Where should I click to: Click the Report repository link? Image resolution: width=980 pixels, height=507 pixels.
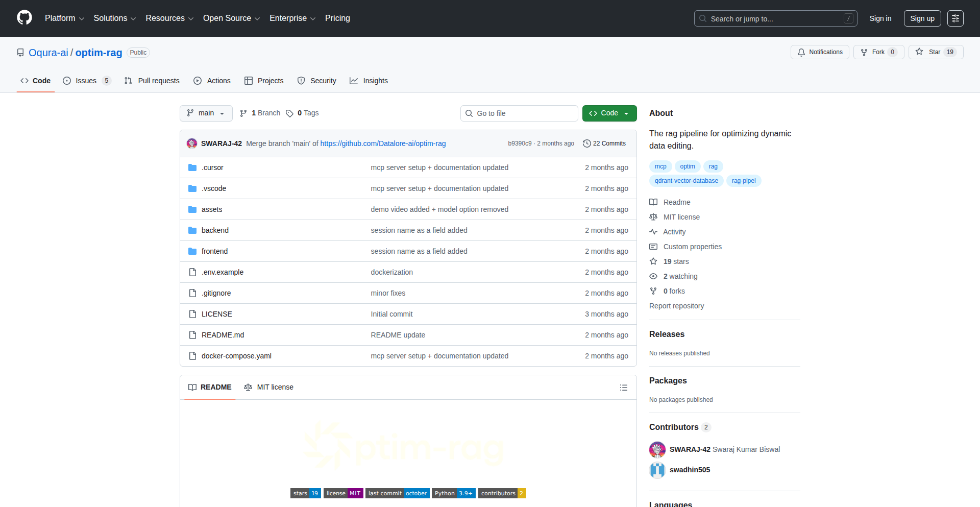pyautogui.click(x=676, y=306)
